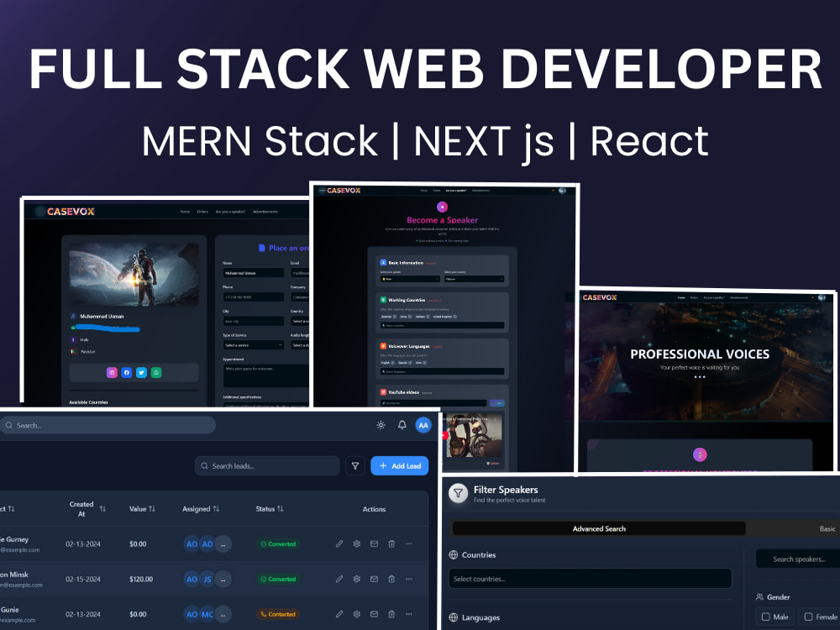This screenshot has width=840, height=630.
Task: Click the Add Lead button
Action: click(x=400, y=466)
